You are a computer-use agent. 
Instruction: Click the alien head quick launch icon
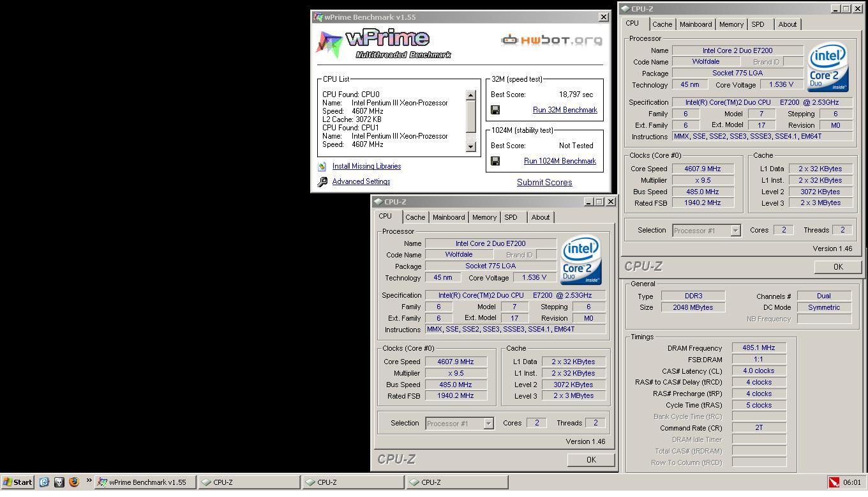pyautogui.click(x=59, y=482)
